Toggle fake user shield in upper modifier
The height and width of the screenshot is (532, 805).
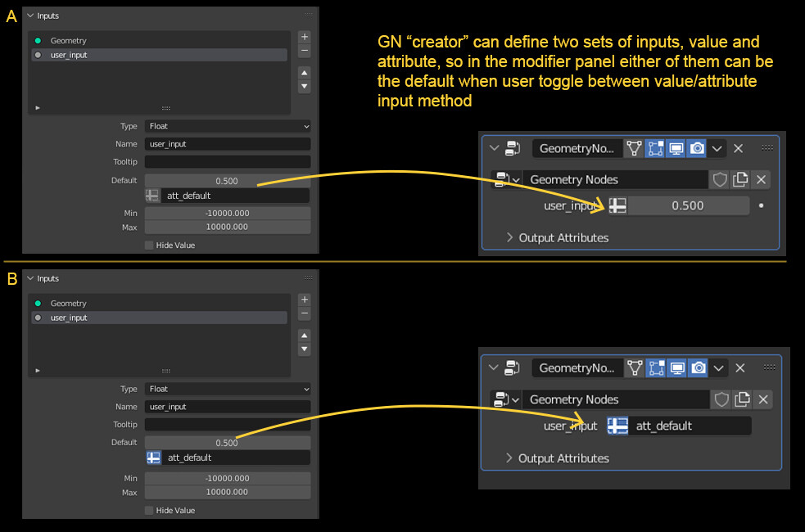[x=720, y=179]
